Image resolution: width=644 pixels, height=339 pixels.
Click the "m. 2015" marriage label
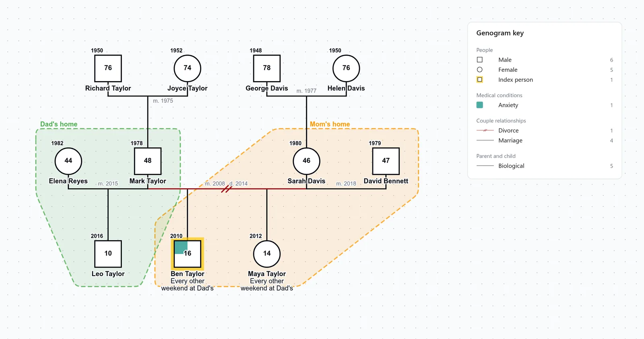click(108, 183)
